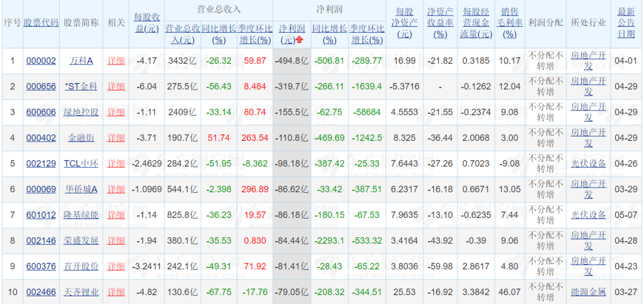
Task: Open the 万科A stock name link
Action: click(x=81, y=61)
